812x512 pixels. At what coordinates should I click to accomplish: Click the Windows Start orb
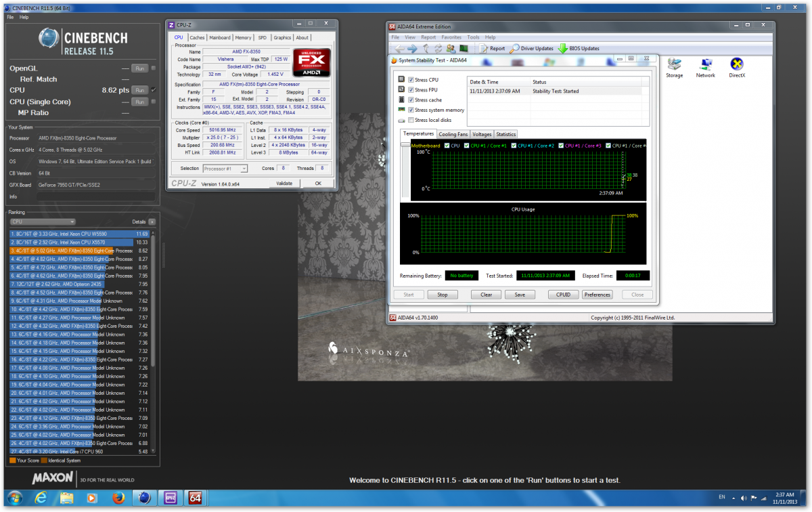click(x=14, y=498)
